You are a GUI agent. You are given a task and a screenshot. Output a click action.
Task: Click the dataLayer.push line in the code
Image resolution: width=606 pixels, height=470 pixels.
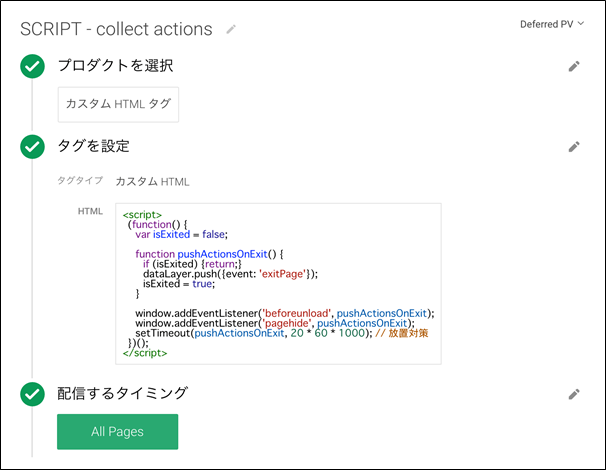230,273
